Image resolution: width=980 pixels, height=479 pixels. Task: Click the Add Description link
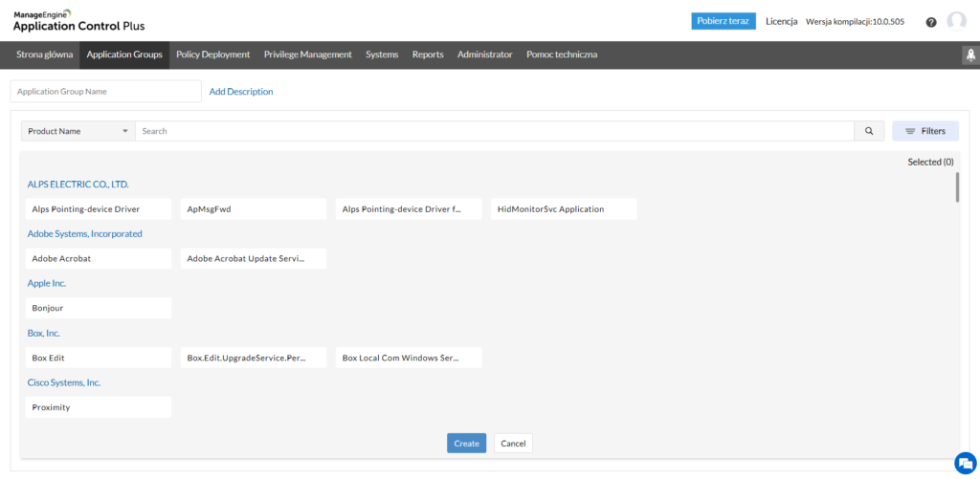(x=241, y=92)
